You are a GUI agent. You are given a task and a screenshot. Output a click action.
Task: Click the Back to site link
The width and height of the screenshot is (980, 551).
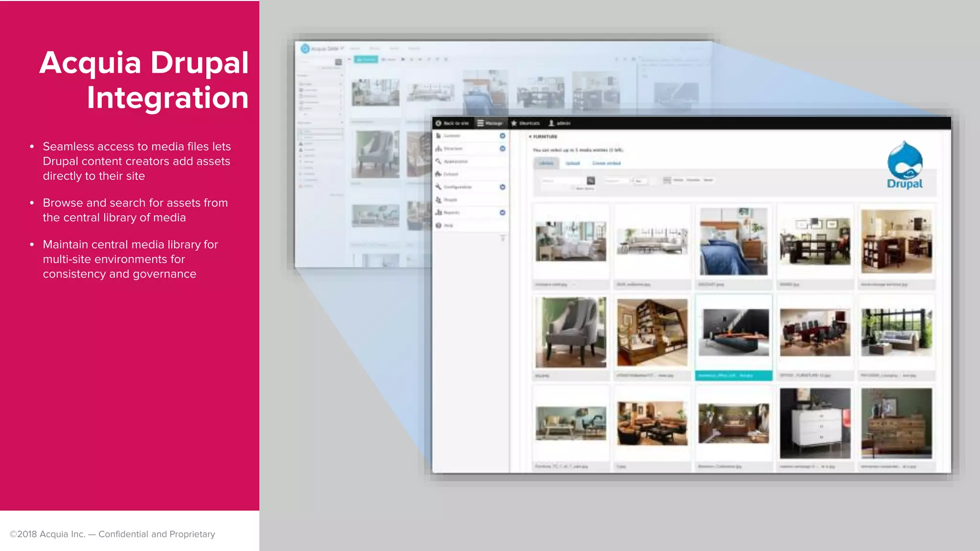pos(452,123)
